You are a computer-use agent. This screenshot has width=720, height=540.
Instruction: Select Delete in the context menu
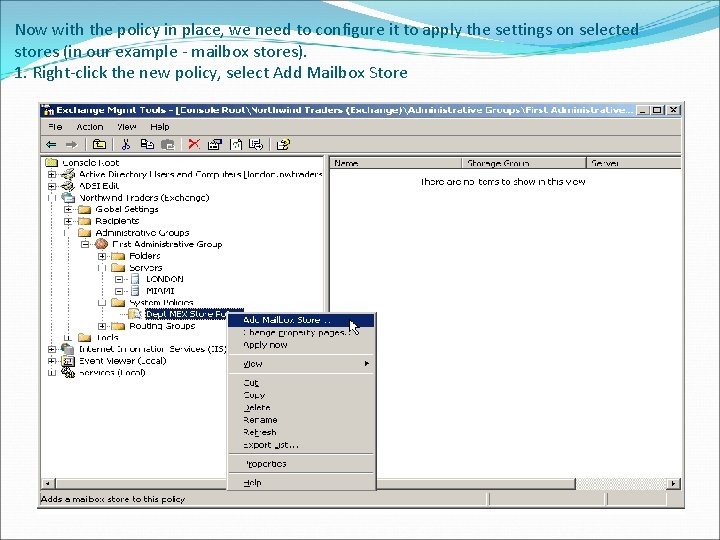coord(302,407)
